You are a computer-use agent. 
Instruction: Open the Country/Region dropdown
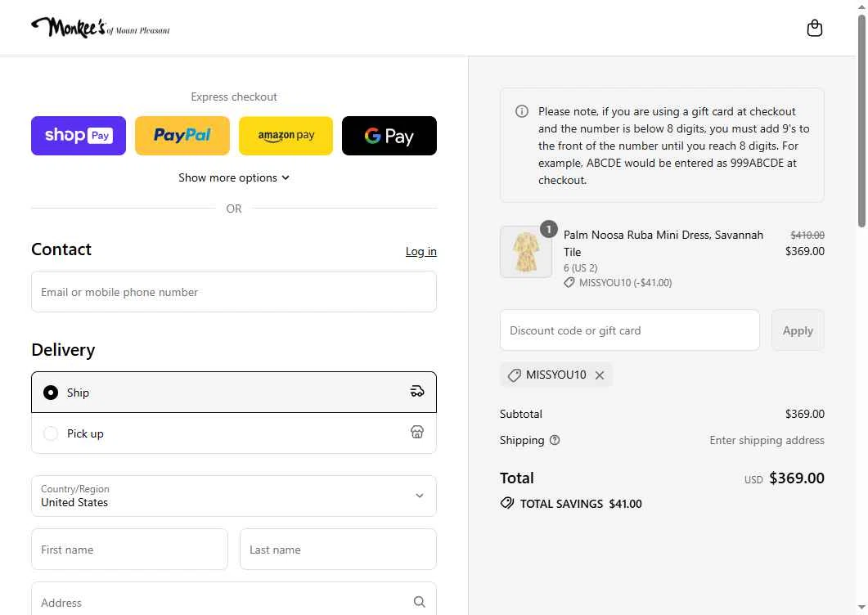234,496
